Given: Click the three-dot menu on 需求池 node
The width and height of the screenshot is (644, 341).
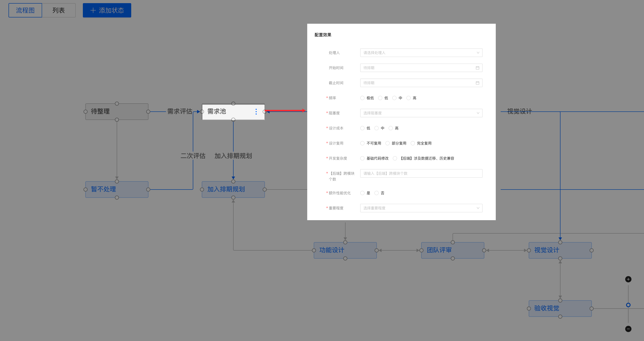Looking at the screenshot, I should point(256,112).
